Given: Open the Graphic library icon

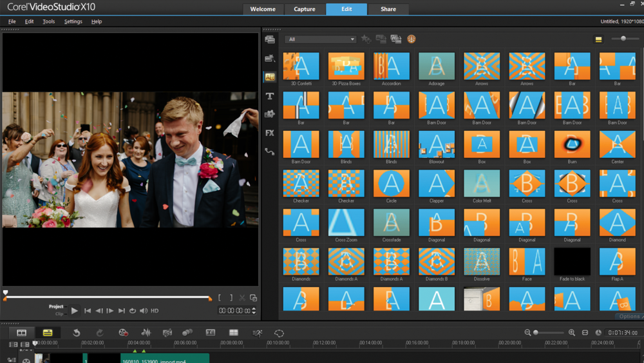Looking at the screenshot, I should click(270, 114).
